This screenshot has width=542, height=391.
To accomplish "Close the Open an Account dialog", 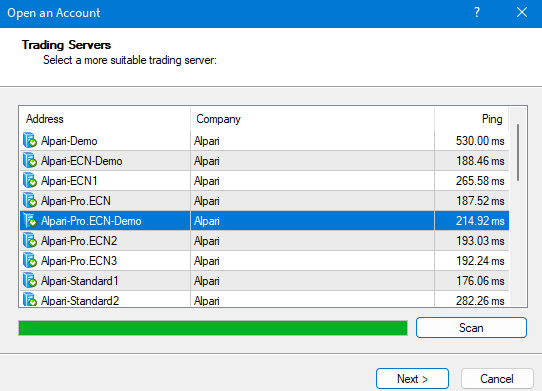I will (x=522, y=13).
